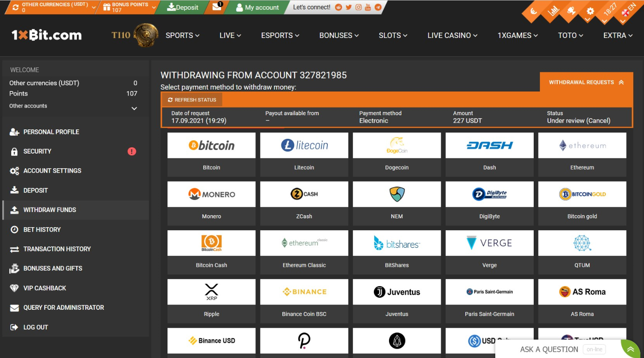
Task: Open the Security section
Action: pyautogui.click(x=76, y=151)
